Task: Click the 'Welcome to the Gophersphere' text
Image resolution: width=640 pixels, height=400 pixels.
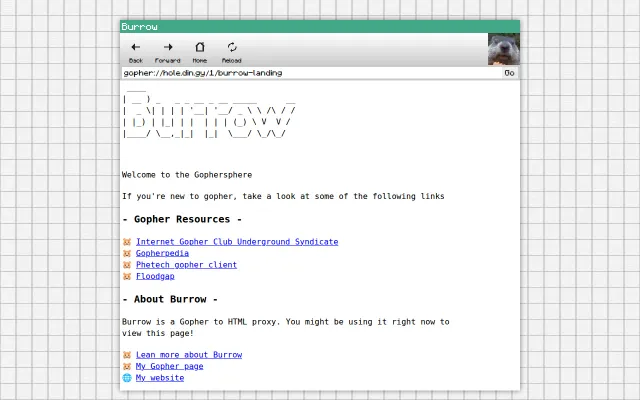Action: (187, 175)
